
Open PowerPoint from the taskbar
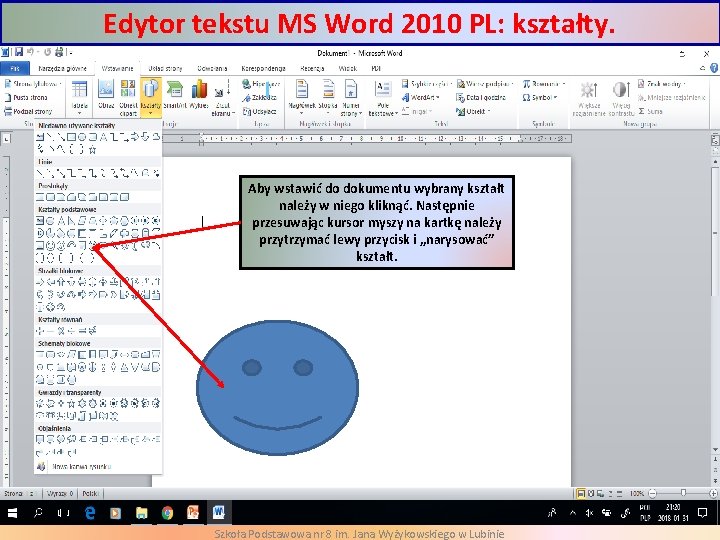coord(193,513)
